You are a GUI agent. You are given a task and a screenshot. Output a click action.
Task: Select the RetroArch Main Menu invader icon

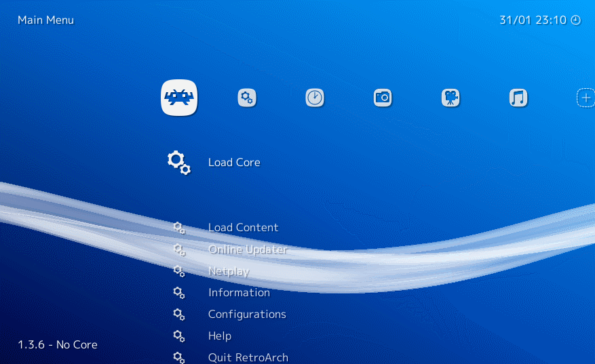(x=179, y=98)
